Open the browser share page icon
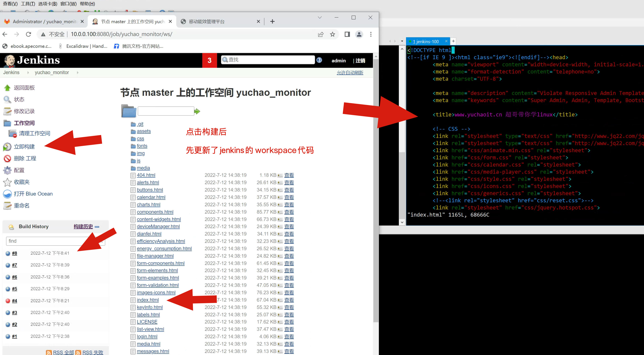The image size is (644, 355). click(321, 34)
